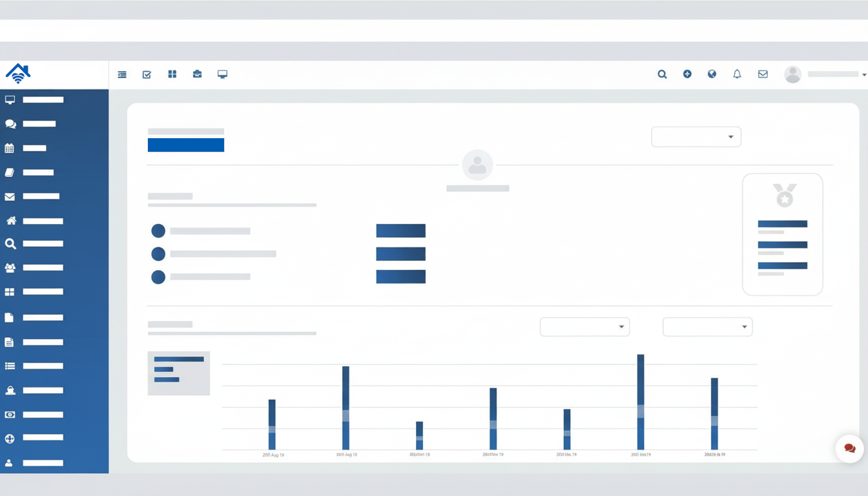Open the left dropdown above the bar chart

pyautogui.click(x=584, y=327)
